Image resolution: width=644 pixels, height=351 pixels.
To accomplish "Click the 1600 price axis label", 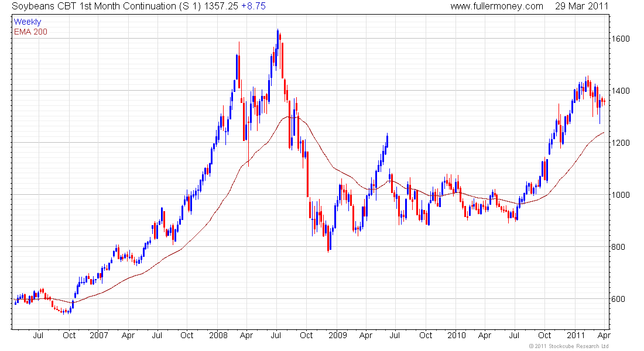I will [621, 39].
